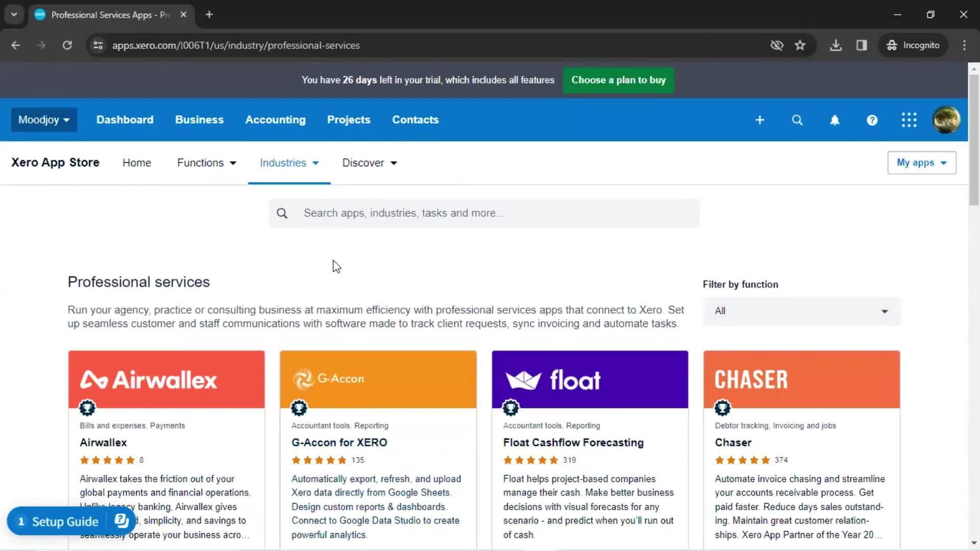Screen dimensions: 980x551
Task: Expand the Functions menu
Action: click(x=207, y=163)
